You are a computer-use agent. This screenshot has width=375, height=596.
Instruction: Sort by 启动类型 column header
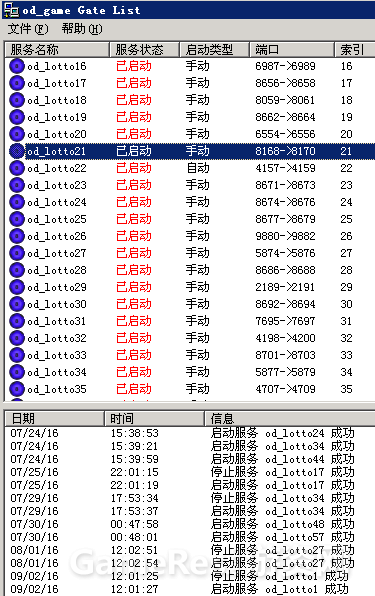[214, 49]
